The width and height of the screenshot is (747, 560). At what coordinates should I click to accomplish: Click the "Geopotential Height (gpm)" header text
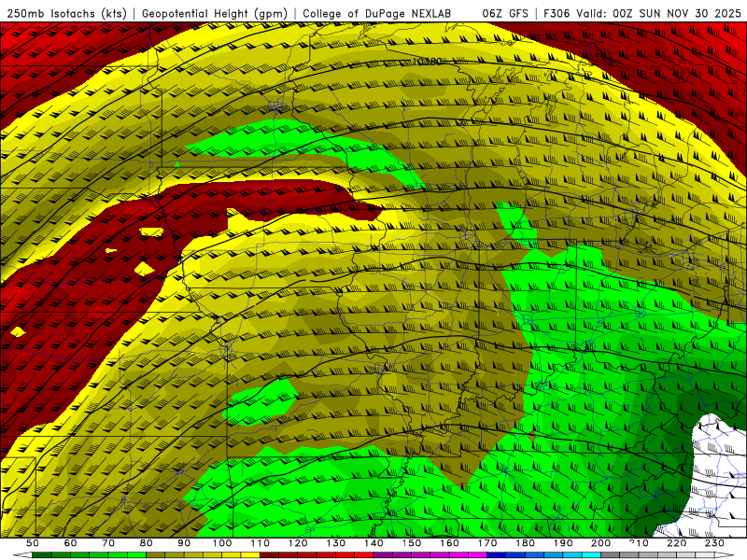pos(215,13)
